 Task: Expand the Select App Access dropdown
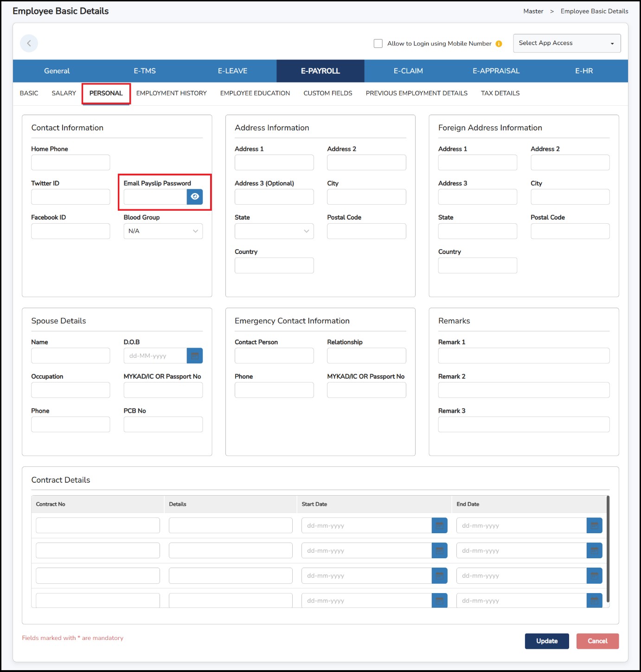566,43
